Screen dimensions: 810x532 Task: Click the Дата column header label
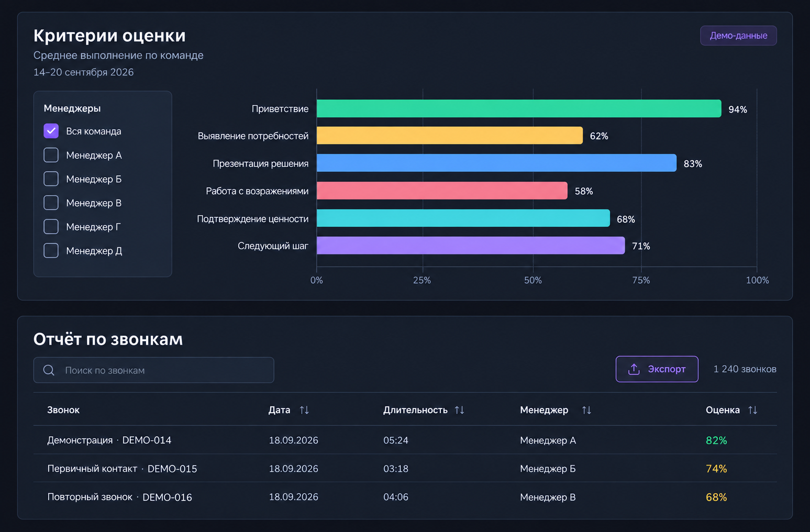pos(279,410)
